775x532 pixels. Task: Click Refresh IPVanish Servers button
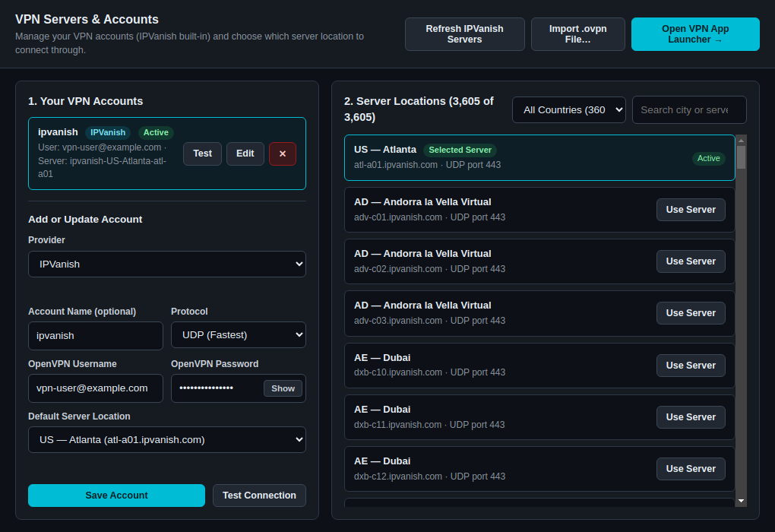(464, 34)
